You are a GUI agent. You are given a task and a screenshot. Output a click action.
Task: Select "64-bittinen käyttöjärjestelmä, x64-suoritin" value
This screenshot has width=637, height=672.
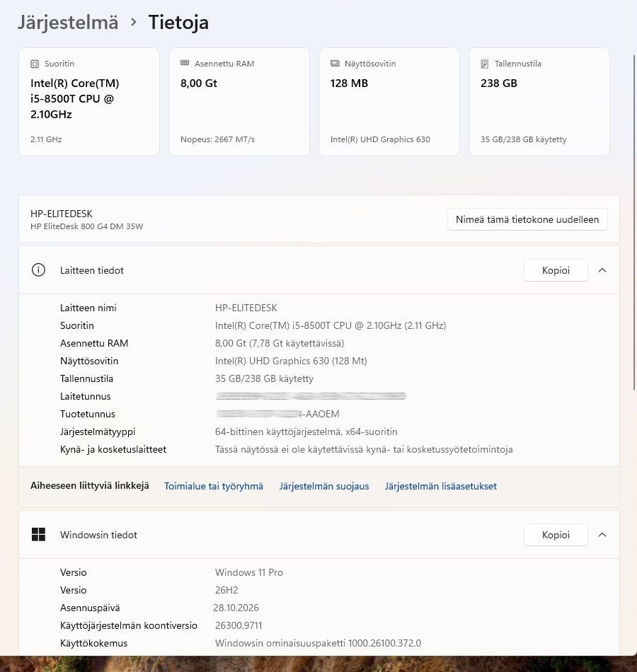pos(306,431)
